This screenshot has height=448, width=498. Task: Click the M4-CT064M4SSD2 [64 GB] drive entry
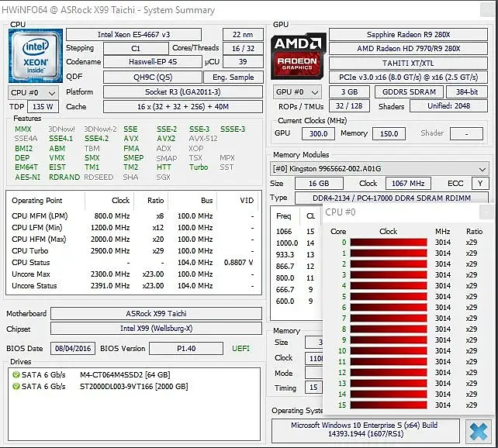click(125, 374)
